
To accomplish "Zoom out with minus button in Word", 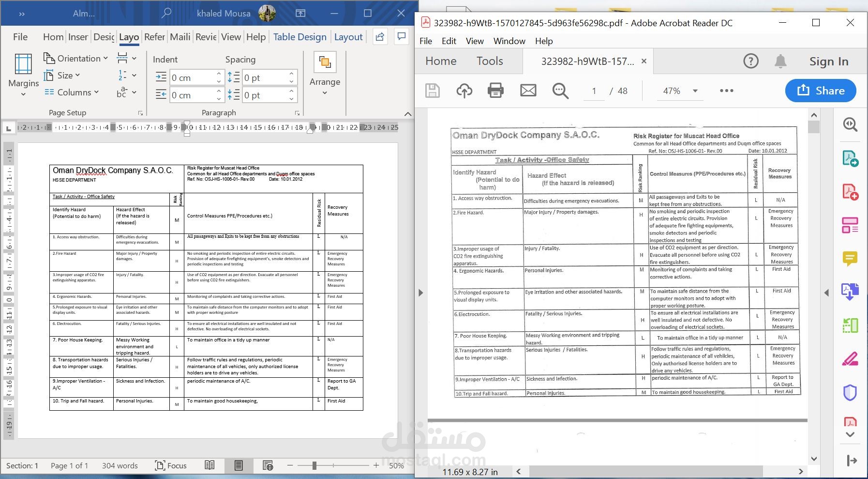I will tap(290, 465).
